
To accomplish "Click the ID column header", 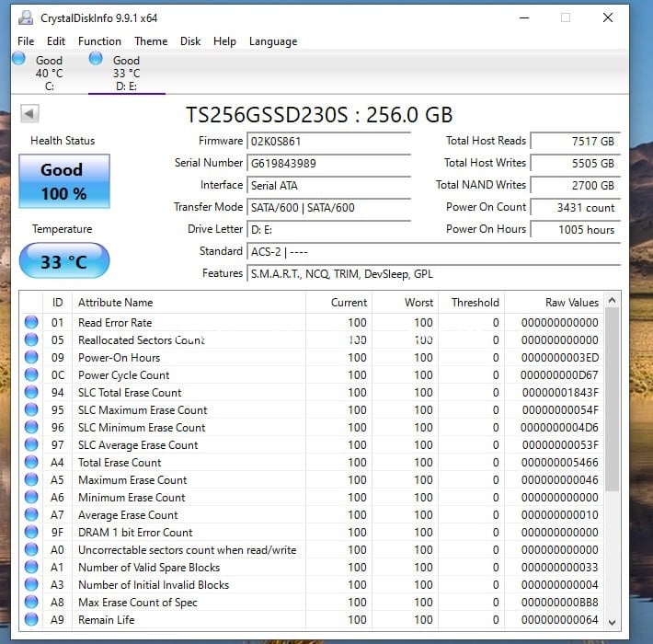I will 57,303.
